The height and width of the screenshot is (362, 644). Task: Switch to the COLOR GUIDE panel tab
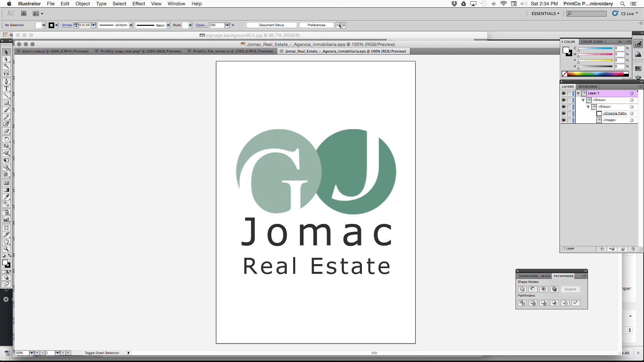592,42
